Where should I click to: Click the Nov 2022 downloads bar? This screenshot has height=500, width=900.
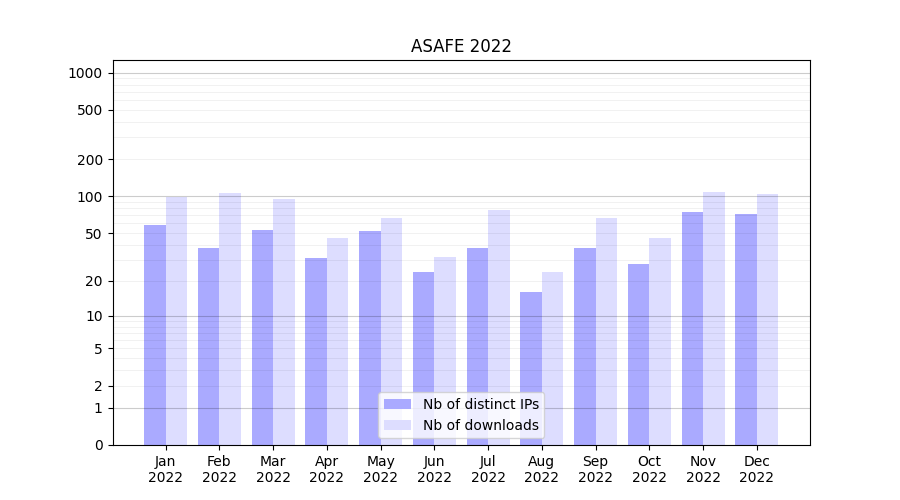coord(714,318)
